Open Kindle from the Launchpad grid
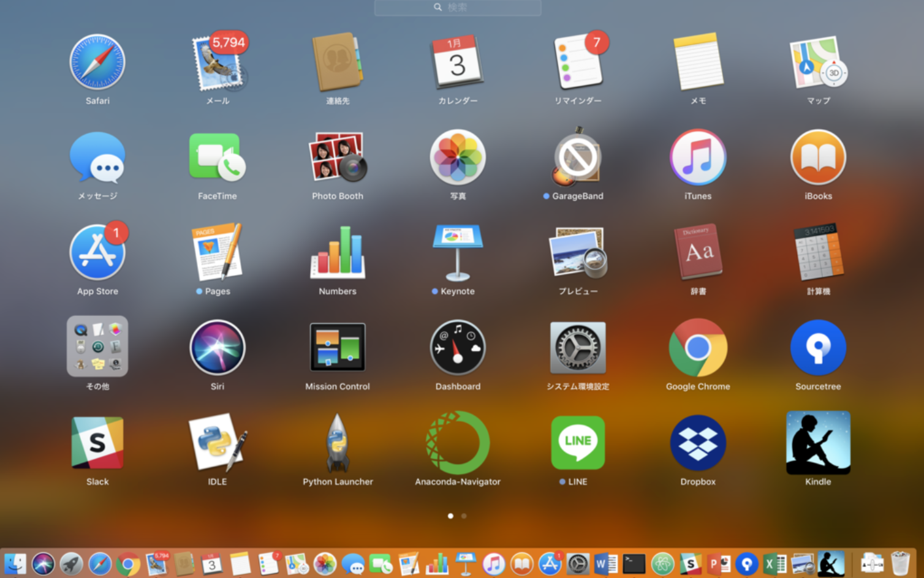This screenshot has height=578, width=924. [818, 443]
